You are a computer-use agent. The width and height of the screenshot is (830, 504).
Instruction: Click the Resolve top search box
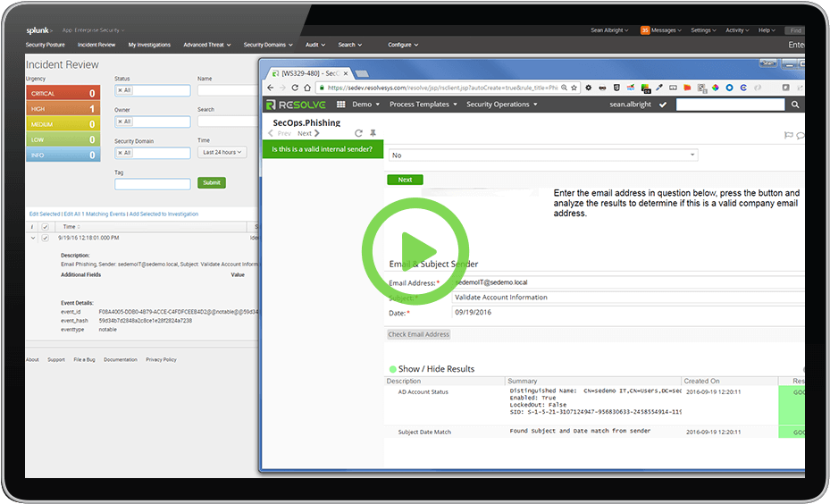coord(731,105)
